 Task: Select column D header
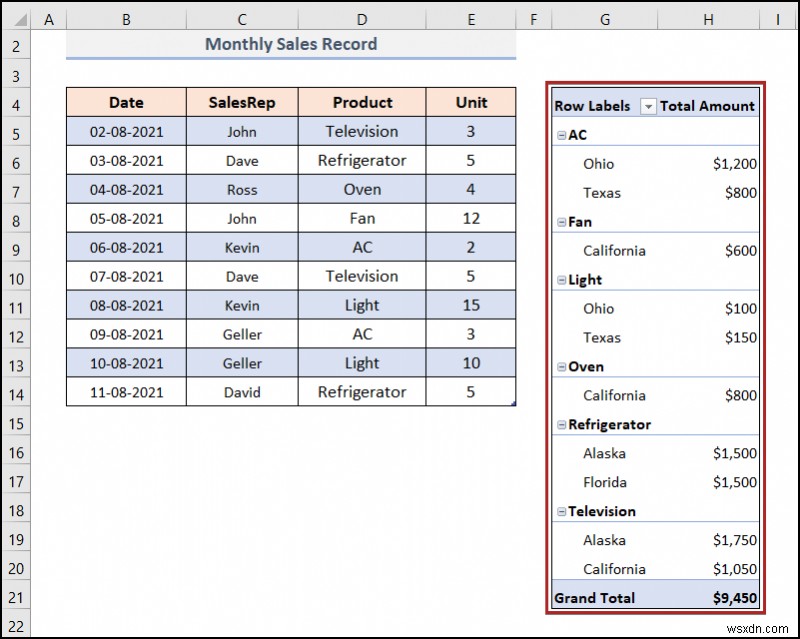click(362, 19)
